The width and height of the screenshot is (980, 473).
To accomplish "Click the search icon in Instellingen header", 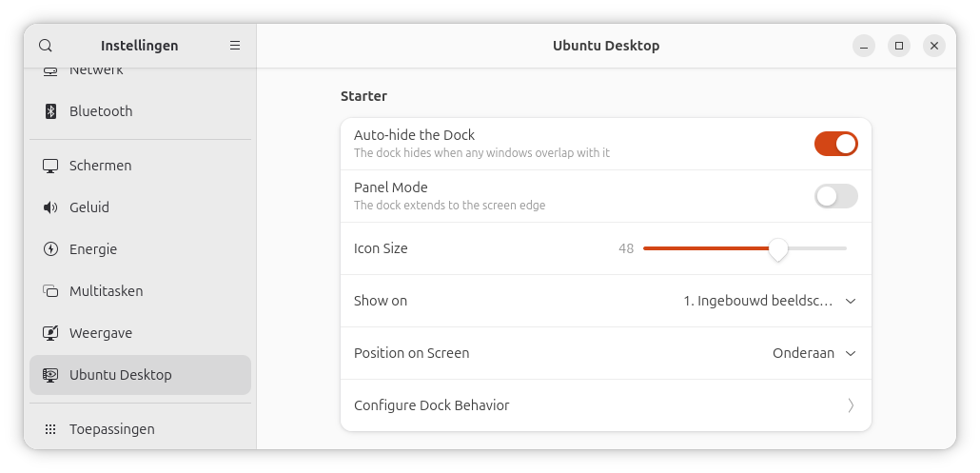I will click(x=46, y=46).
